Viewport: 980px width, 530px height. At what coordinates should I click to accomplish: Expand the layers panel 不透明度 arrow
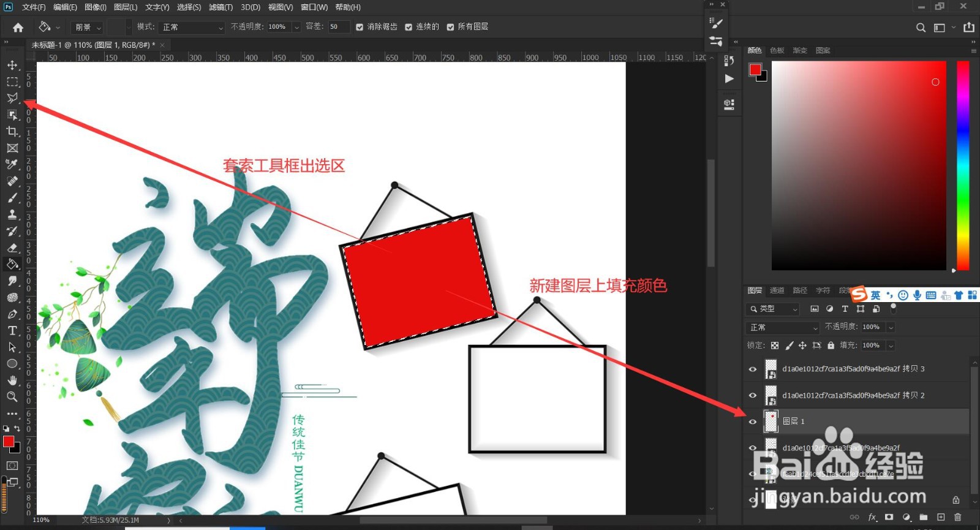point(891,328)
